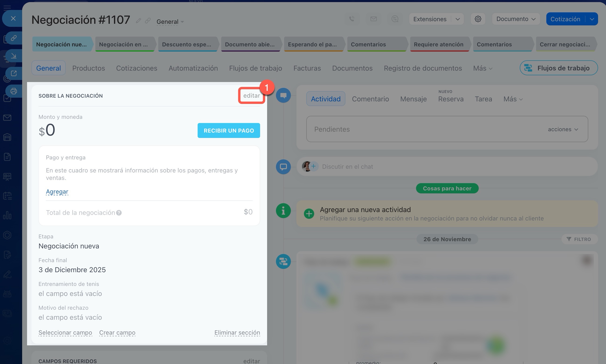Click the Discutir en el chat field

tap(347, 167)
